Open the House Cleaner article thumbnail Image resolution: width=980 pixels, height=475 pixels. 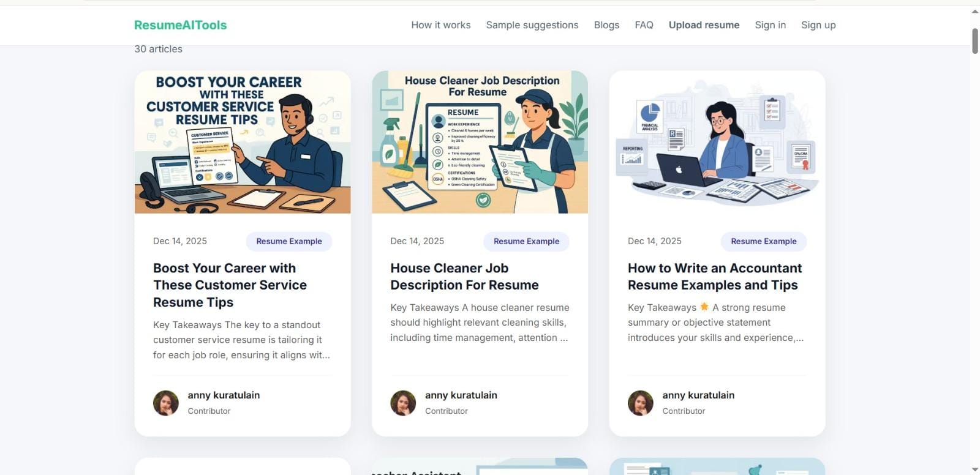tap(480, 142)
